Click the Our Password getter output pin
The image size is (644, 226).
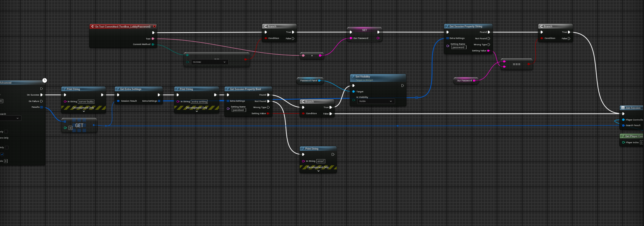click(x=474, y=81)
